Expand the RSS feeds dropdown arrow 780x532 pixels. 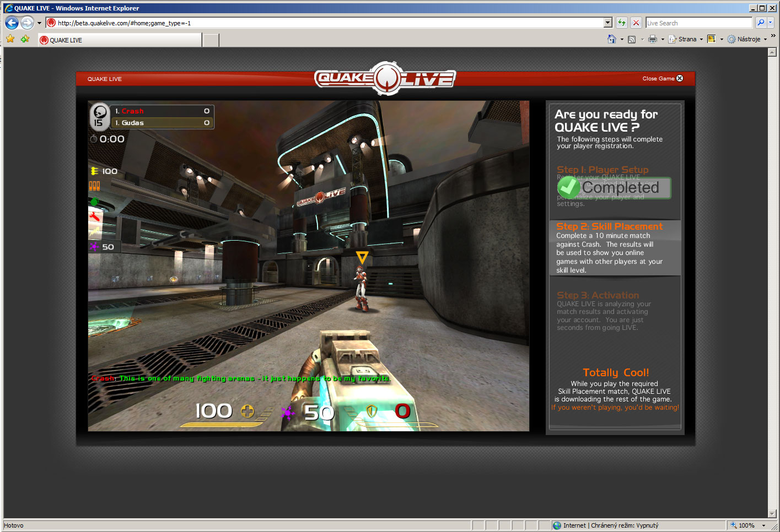pyautogui.click(x=642, y=40)
